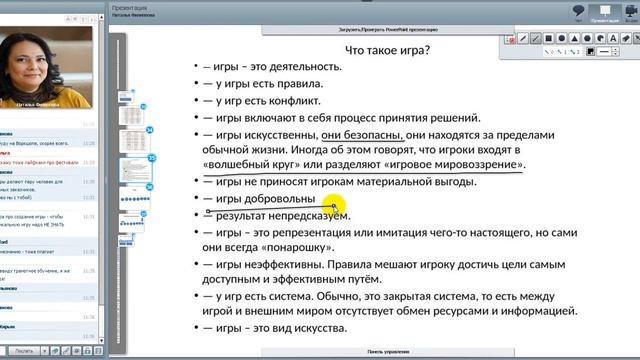Open slide thumbnail numbered 34
The width and height of the screenshot is (640, 360).
pyautogui.click(x=134, y=140)
